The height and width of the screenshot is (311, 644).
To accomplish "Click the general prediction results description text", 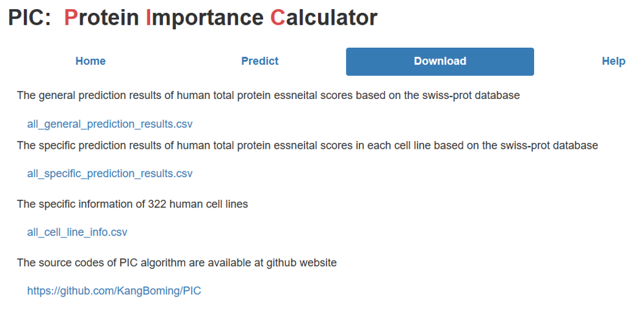I will [x=268, y=95].
